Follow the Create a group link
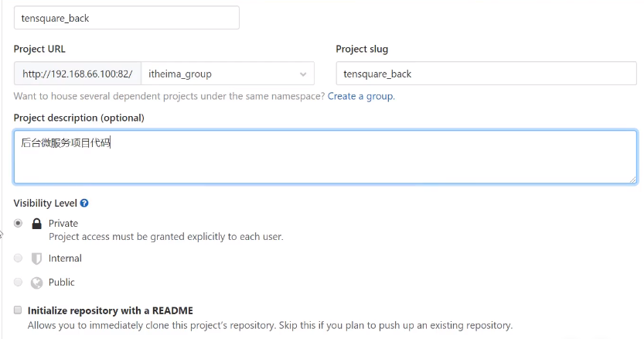This screenshot has height=339, width=644. point(361,96)
